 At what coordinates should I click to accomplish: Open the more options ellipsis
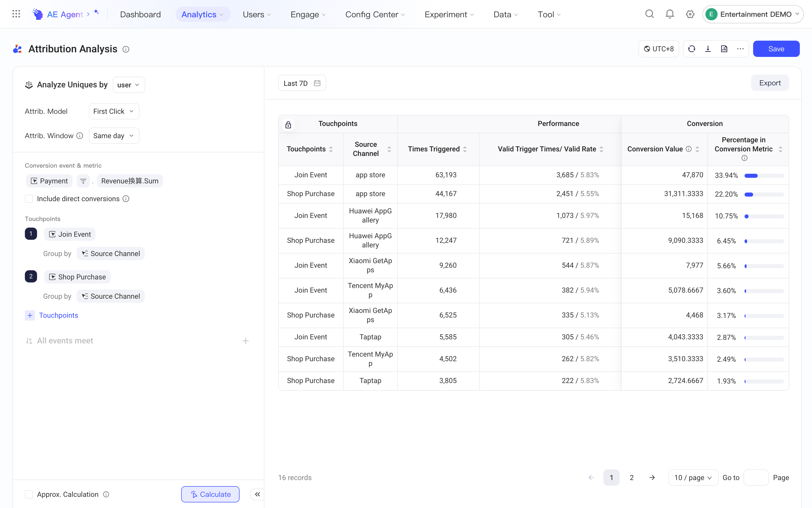click(x=740, y=49)
